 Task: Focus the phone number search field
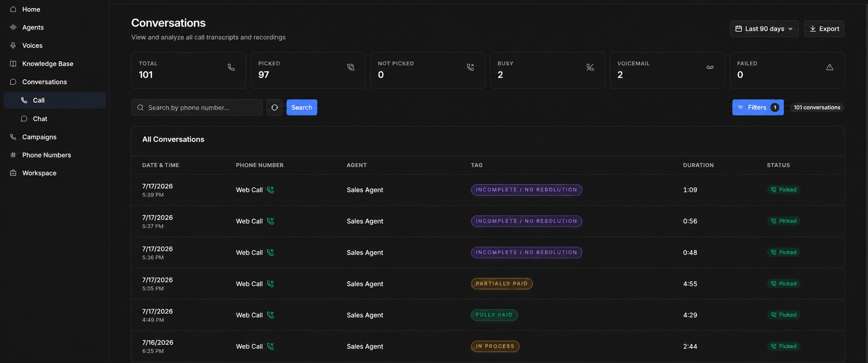coord(197,107)
